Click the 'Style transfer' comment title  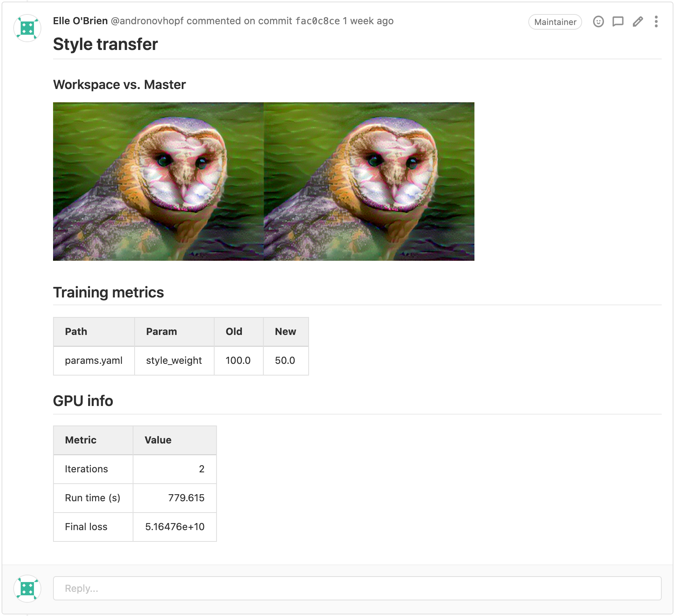point(105,44)
